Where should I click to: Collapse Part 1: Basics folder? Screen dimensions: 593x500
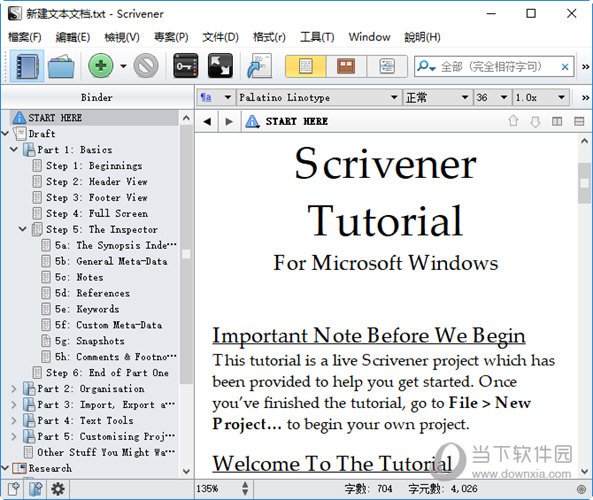pos(14,149)
